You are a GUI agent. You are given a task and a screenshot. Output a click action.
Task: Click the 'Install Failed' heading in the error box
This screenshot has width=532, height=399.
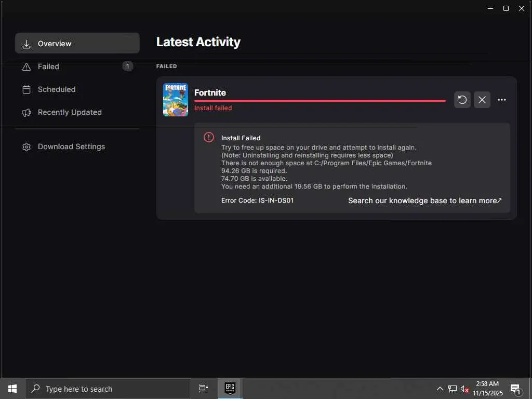241,138
